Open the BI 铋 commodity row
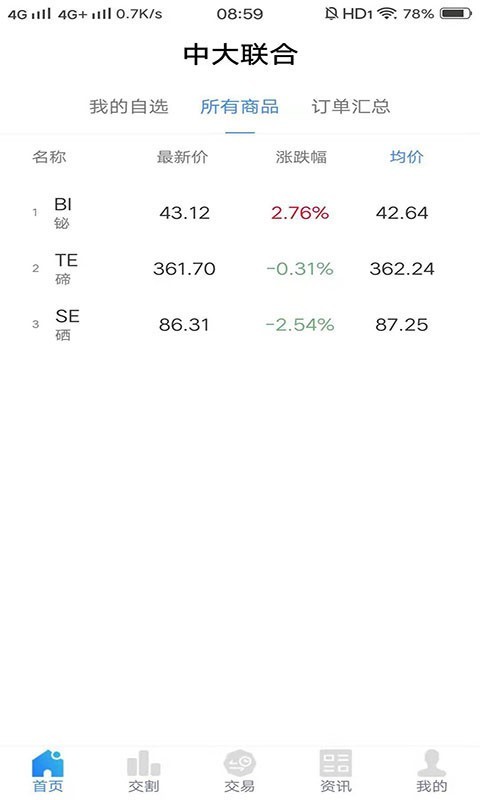 (x=240, y=213)
